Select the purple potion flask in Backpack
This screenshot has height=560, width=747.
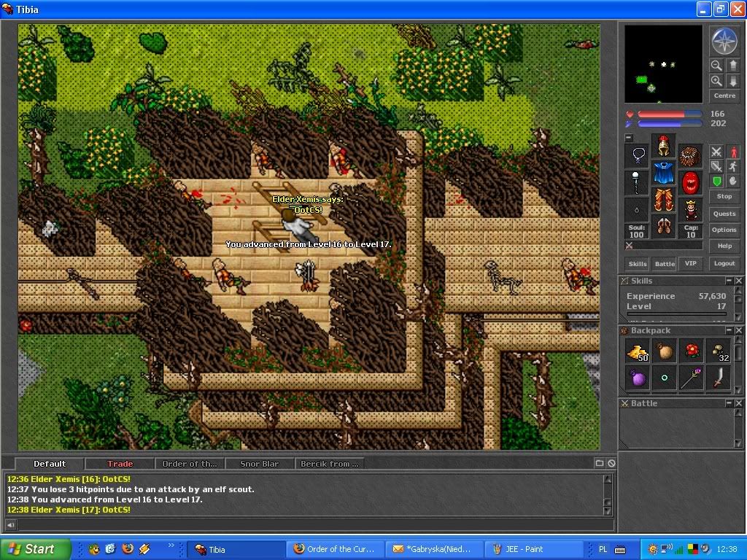pos(638,378)
